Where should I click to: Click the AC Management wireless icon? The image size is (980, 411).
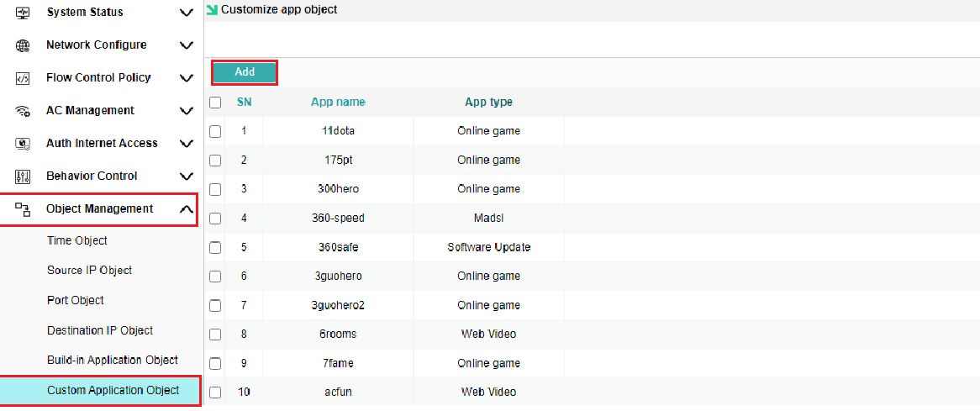coord(23,111)
